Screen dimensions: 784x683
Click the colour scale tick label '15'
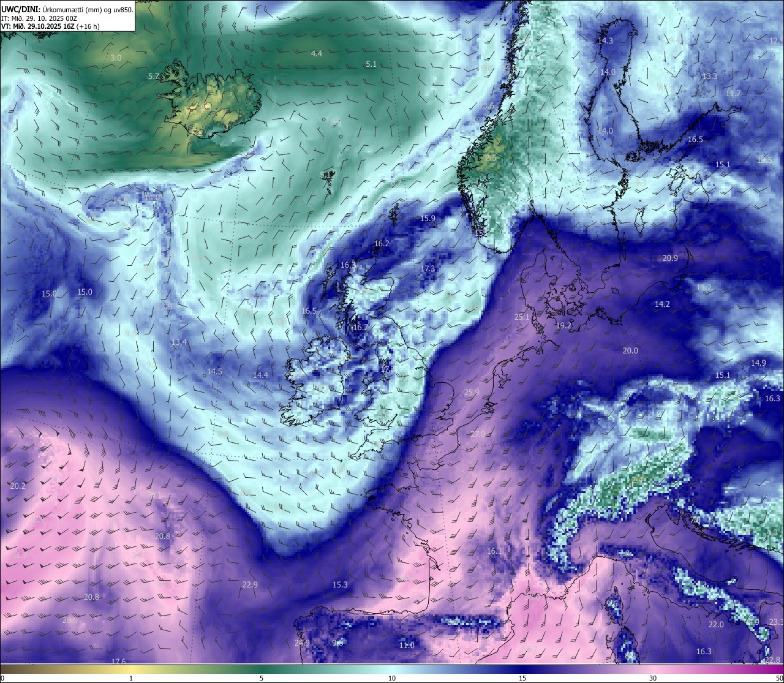522,679
